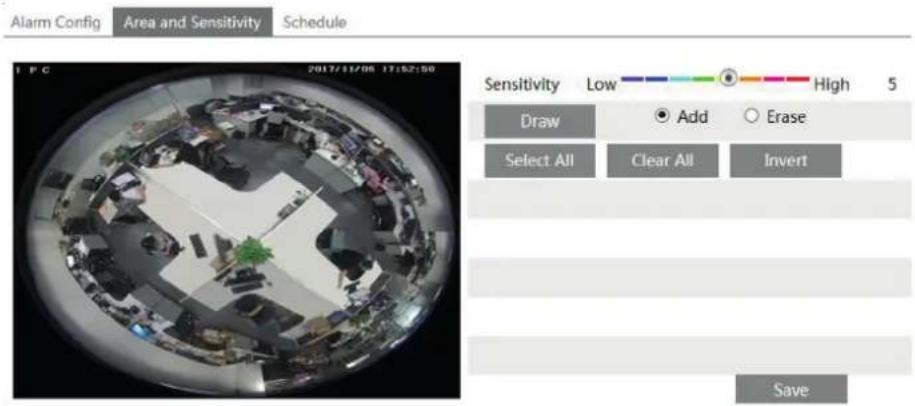915x406 pixels.
Task: Open the Schedule tab
Action: [x=315, y=22]
